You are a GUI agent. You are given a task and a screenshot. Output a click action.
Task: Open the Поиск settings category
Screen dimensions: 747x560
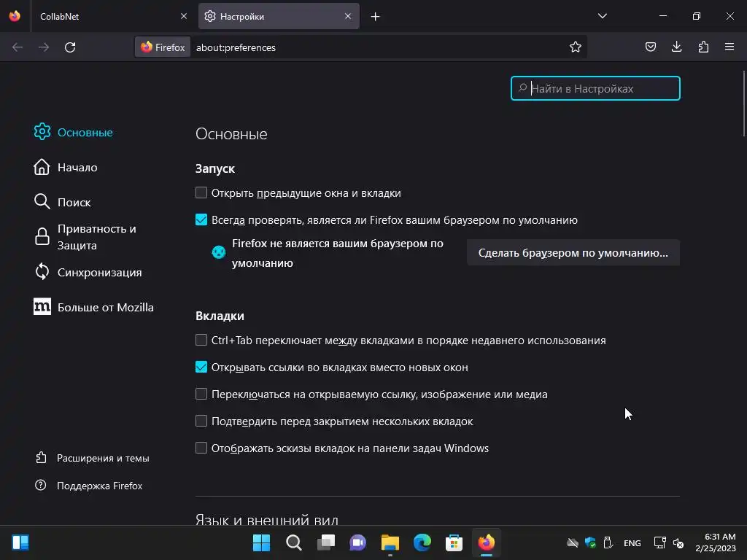click(63, 202)
